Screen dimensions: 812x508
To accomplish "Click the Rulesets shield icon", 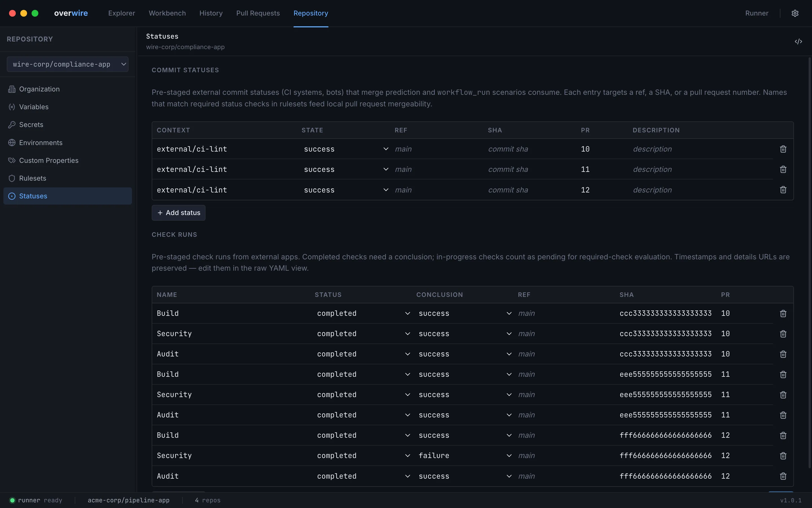I will (12, 178).
